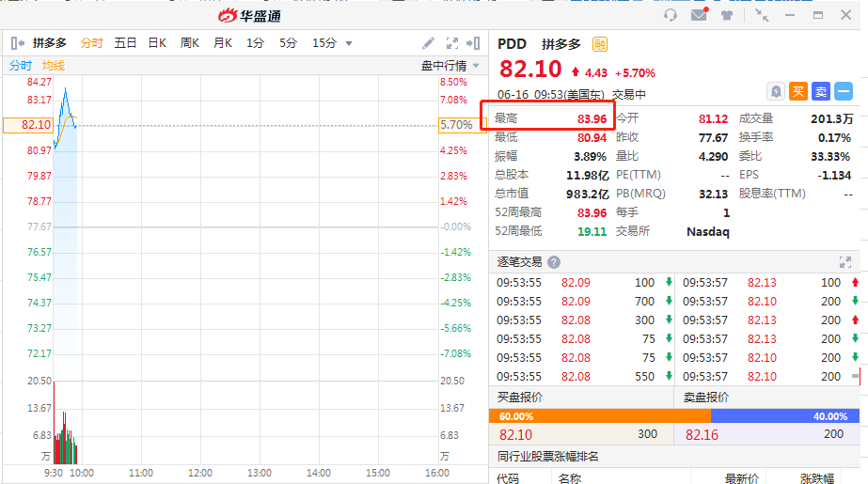Expand chart to fullscreen view

click(x=451, y=43)
